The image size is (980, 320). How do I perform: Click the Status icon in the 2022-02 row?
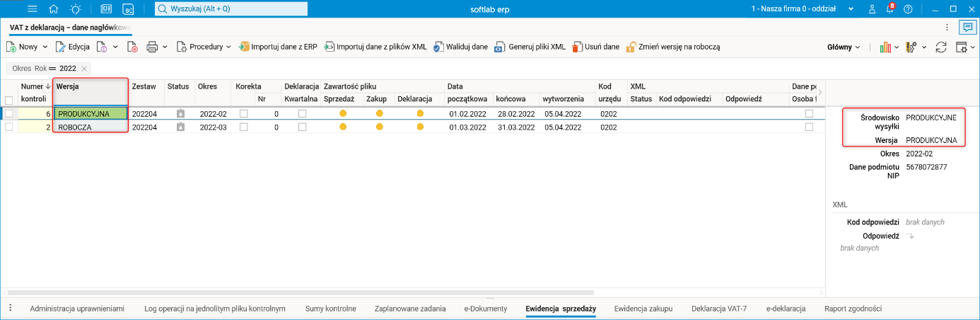pos(180,113)
